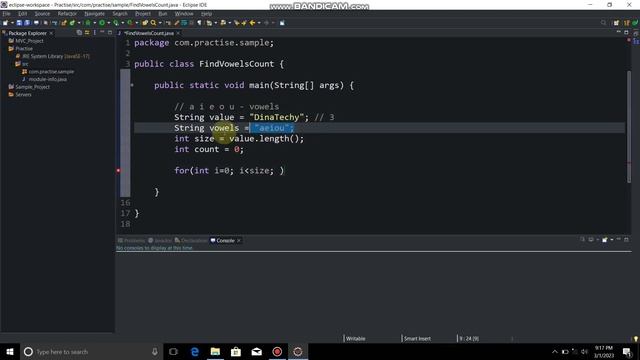Open dropdown arrow next to Run icon

[x=109, y=23]
